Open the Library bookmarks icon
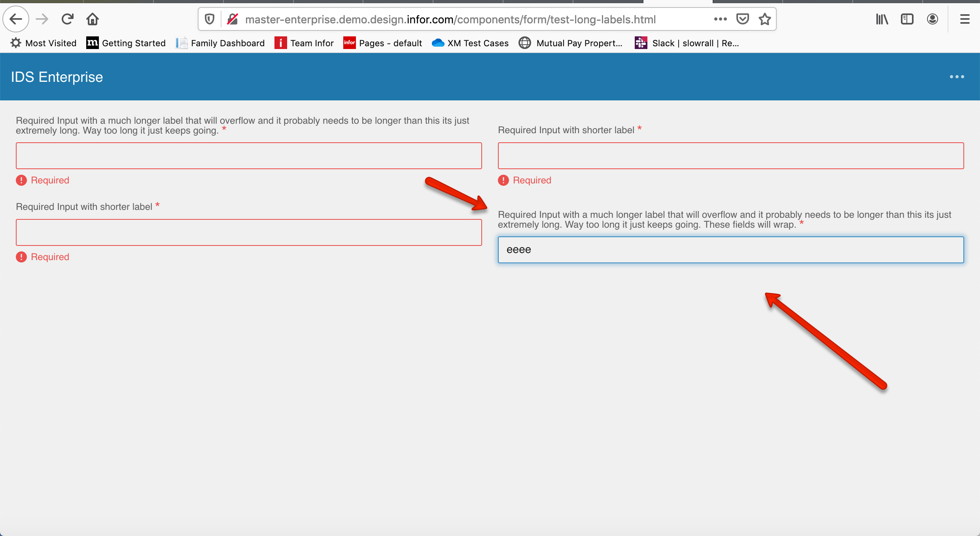The width and height of the screenshot is (980, 536). (882, 19)
